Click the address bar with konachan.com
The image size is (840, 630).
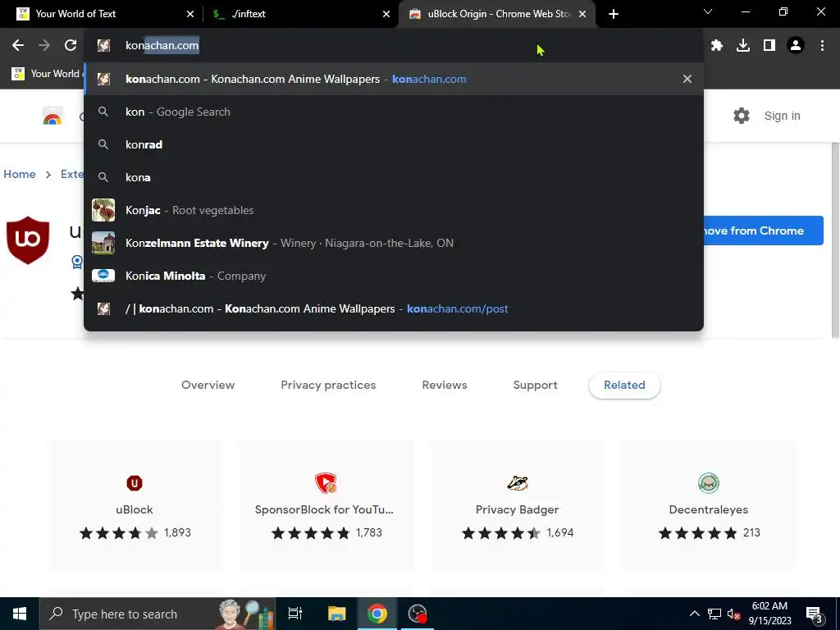[394, 46]
